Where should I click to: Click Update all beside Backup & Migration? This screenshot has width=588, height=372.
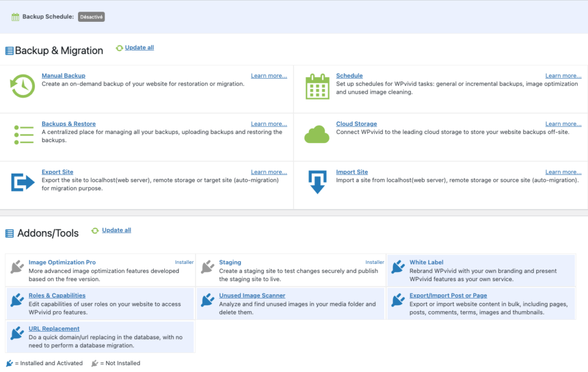click(139, 48)
